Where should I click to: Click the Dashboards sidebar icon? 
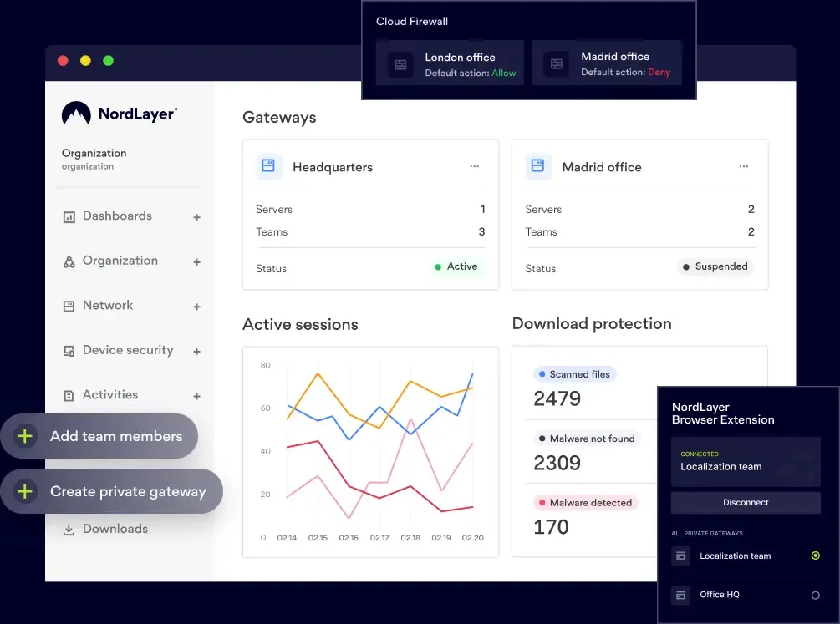coord(69,217)
